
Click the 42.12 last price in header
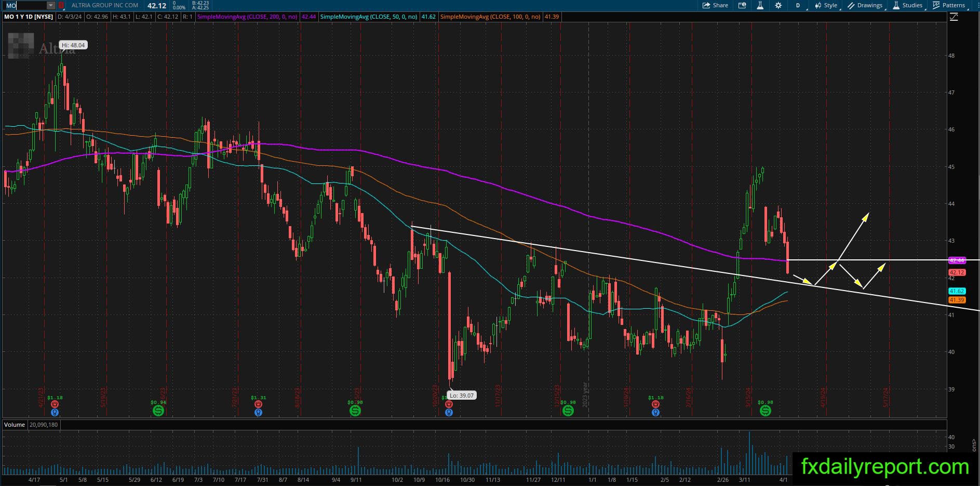click(157, 5)
